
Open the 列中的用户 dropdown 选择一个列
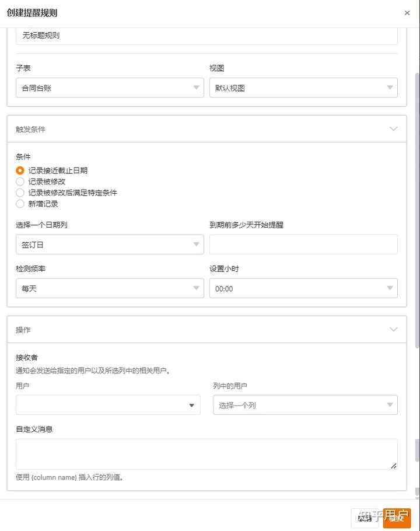coord(305,405)
